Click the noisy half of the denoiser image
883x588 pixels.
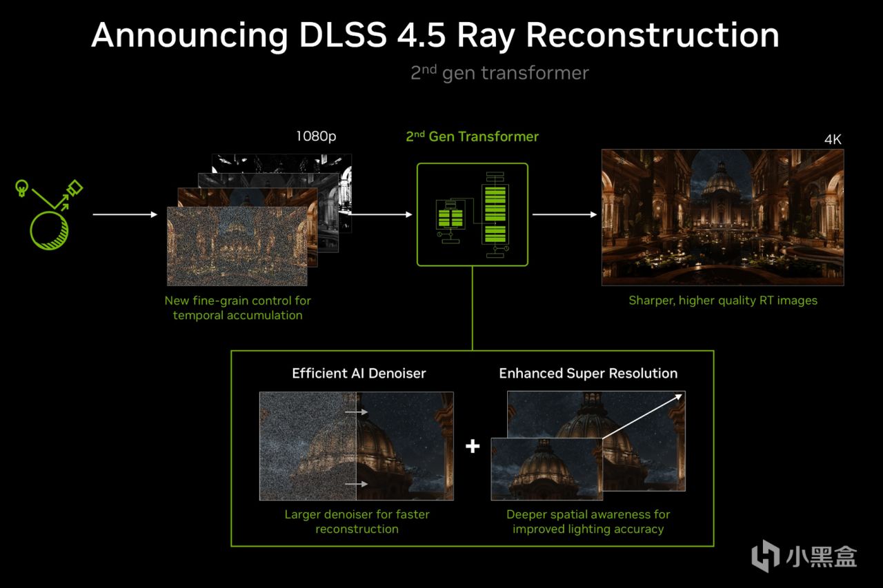coord(308,446)
